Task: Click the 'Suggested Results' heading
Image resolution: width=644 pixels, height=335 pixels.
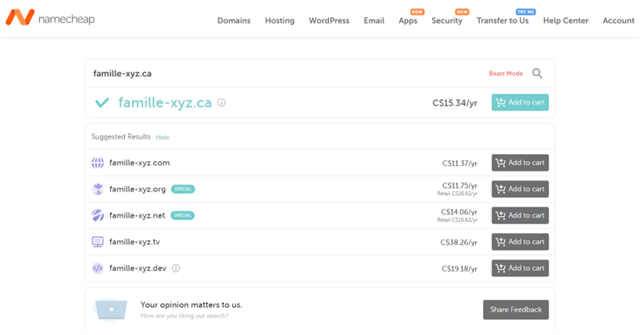Action: 120,137
